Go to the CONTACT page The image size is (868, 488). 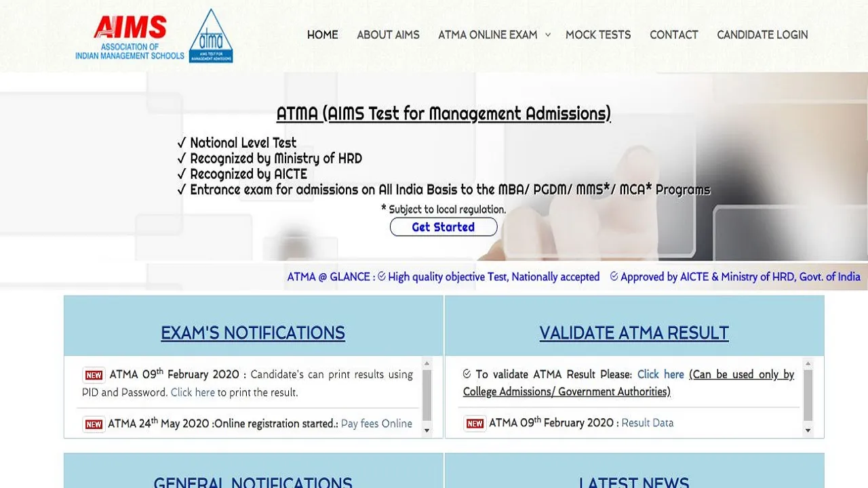point(673,35)
